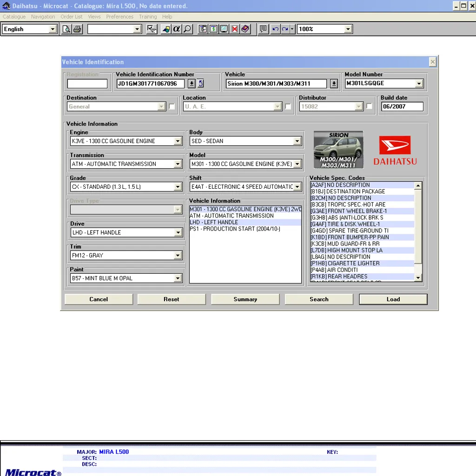
Task: Select [P1HB] CIGARETTE LIGHTER row
Action: point(362,264)
